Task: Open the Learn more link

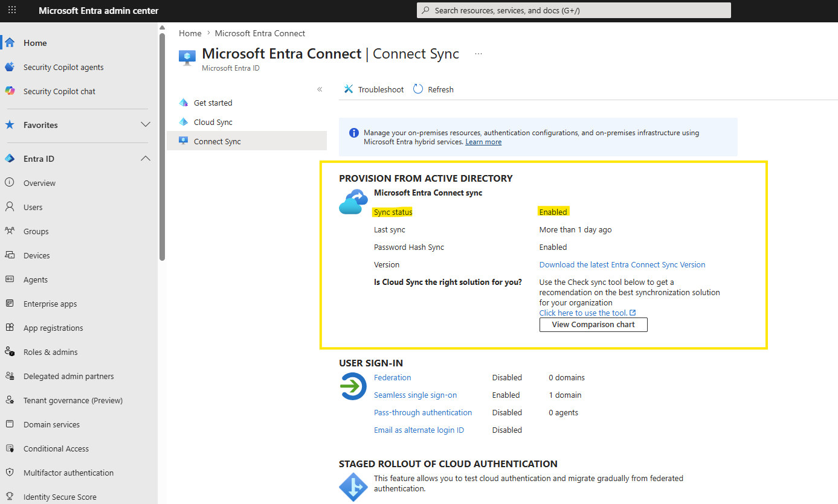Action: point(483,142)
